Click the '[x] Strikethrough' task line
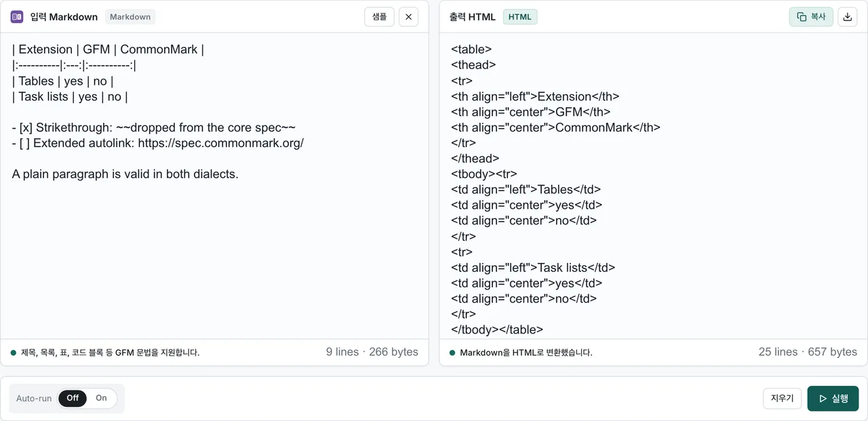 pos(154,127)
